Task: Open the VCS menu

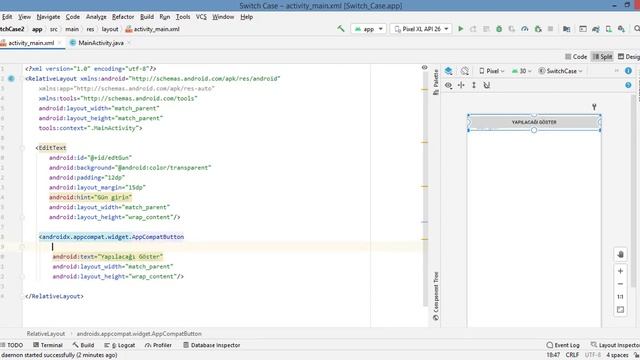Action: (x=201, y=17)
